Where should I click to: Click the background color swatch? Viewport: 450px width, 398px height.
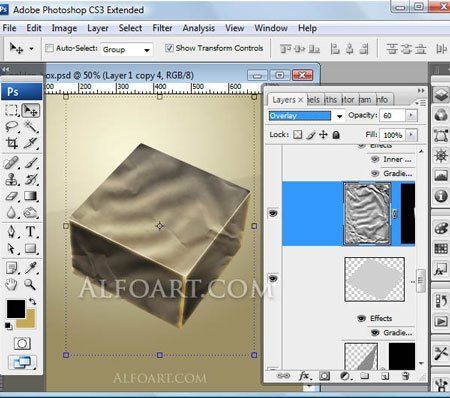point(29,322)
